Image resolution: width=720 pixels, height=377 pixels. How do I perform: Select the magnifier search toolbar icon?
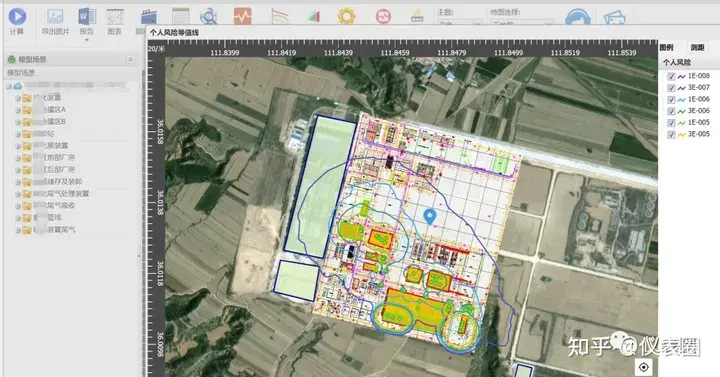click(x=208, y=17)
